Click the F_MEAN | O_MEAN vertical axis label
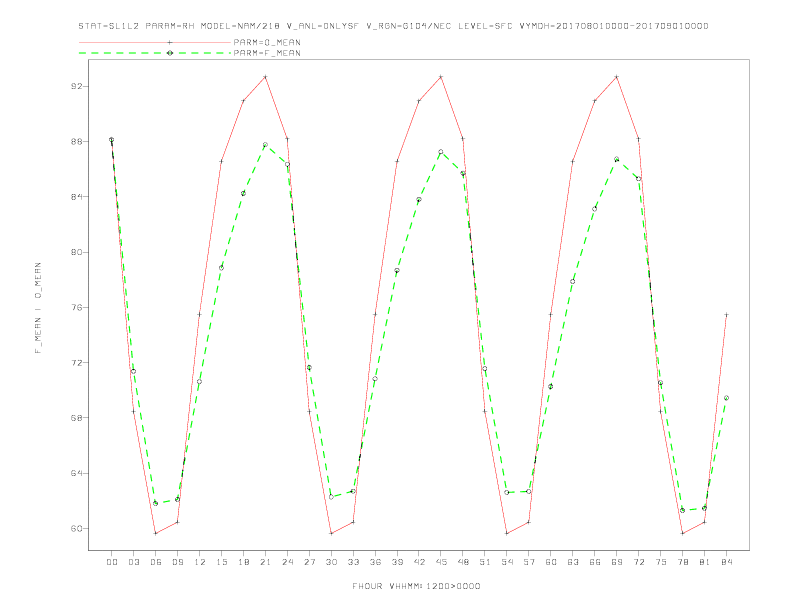792x612 pixels. [x=38, y=308]
